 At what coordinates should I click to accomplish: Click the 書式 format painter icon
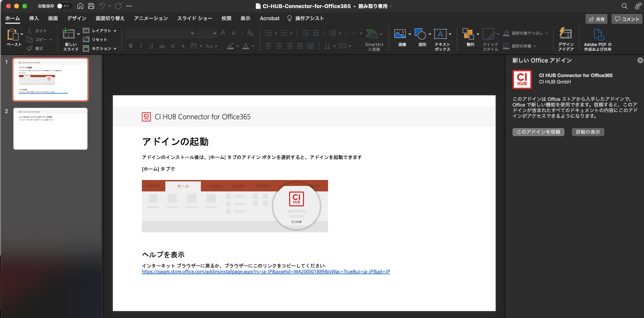point(29,48)
